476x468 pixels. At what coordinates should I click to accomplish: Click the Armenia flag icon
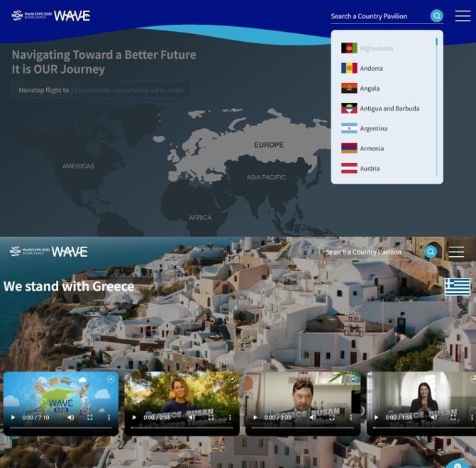coord(349,148)
